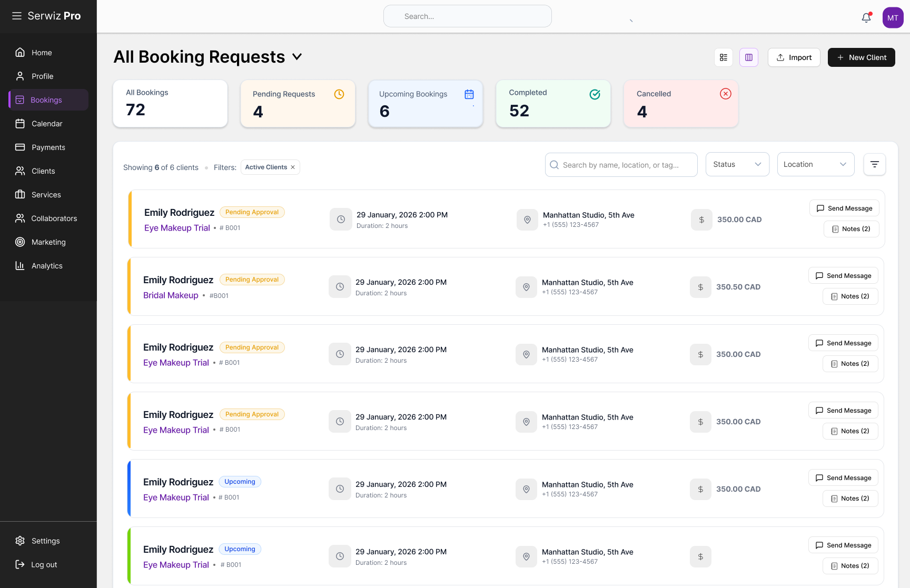
Task: Select Bookings in the sidebar
Action: (48, 100)
